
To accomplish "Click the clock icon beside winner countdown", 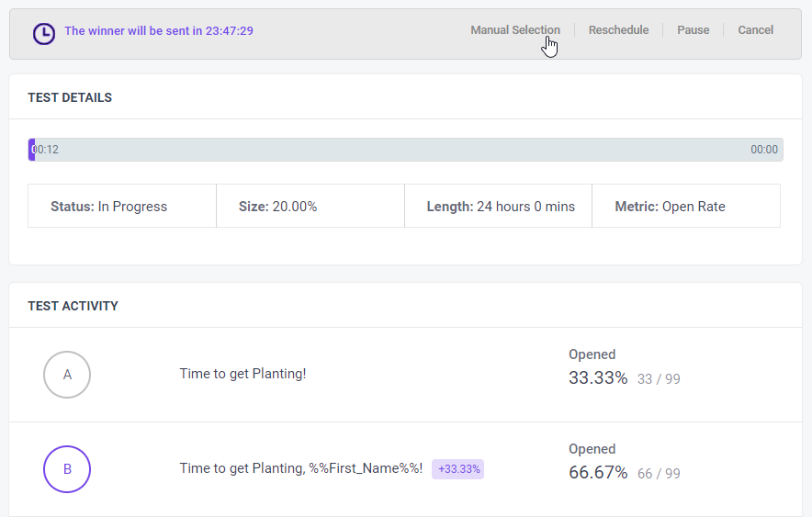I will [x=44, y=34].
